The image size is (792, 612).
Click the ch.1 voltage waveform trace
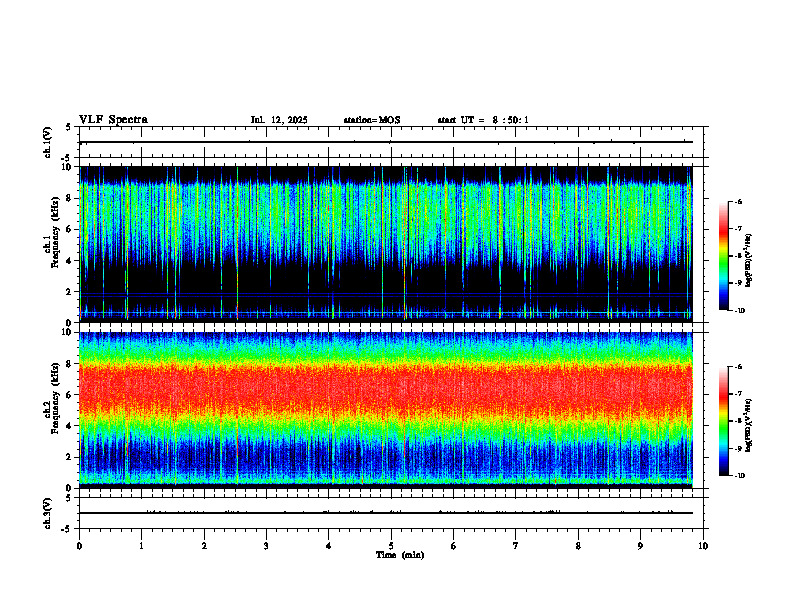click(386, 142)
